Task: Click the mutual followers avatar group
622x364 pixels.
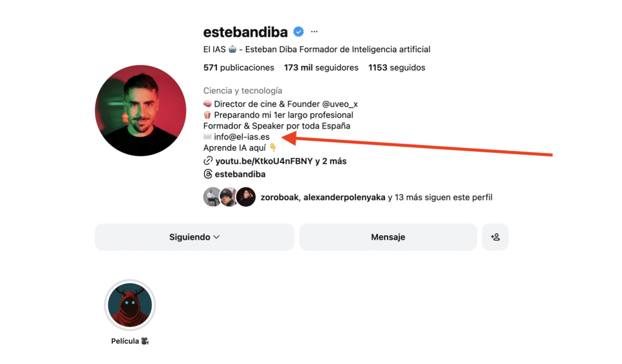Action: [x=229, y=197]
